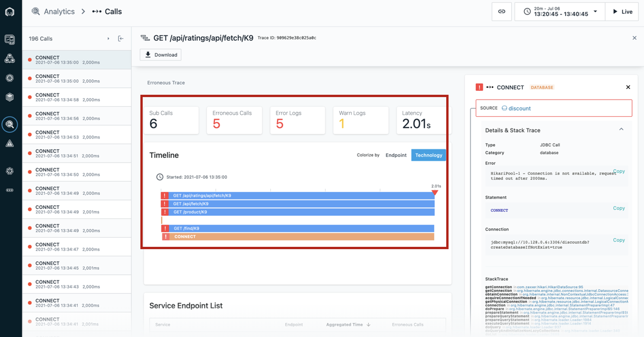Colorize timeline by Endpoint

click(x=396, y=155)
